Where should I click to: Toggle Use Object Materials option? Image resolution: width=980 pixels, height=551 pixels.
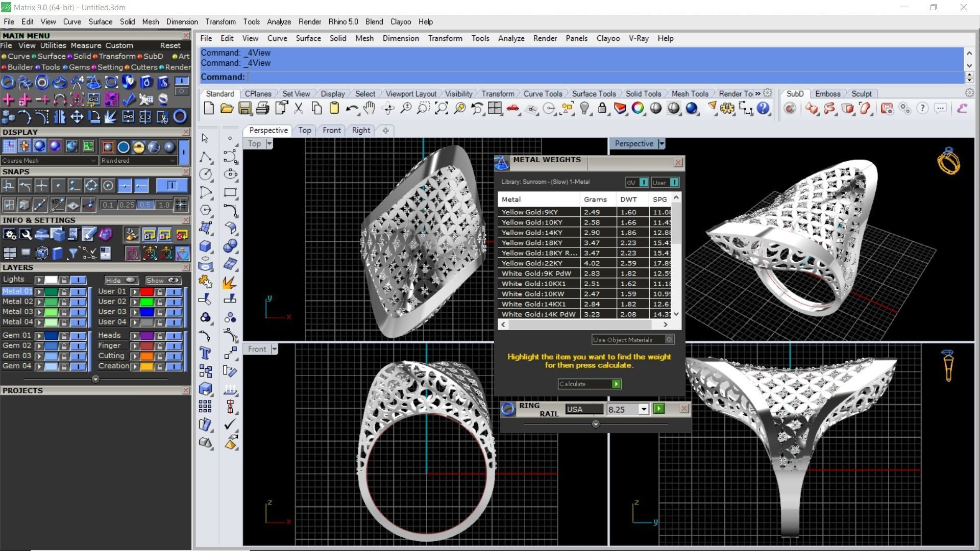[633, 339]
